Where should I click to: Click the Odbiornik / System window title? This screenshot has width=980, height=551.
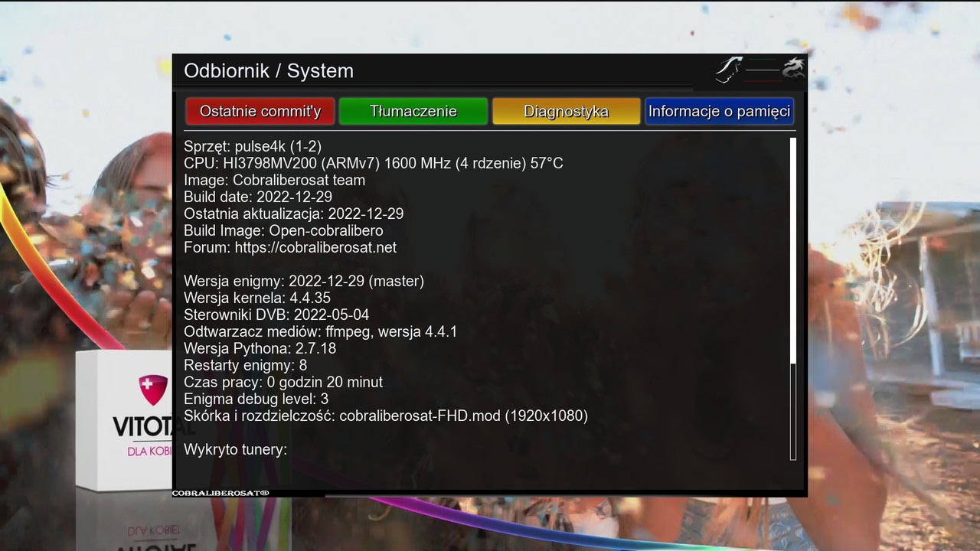pos(269,71)
